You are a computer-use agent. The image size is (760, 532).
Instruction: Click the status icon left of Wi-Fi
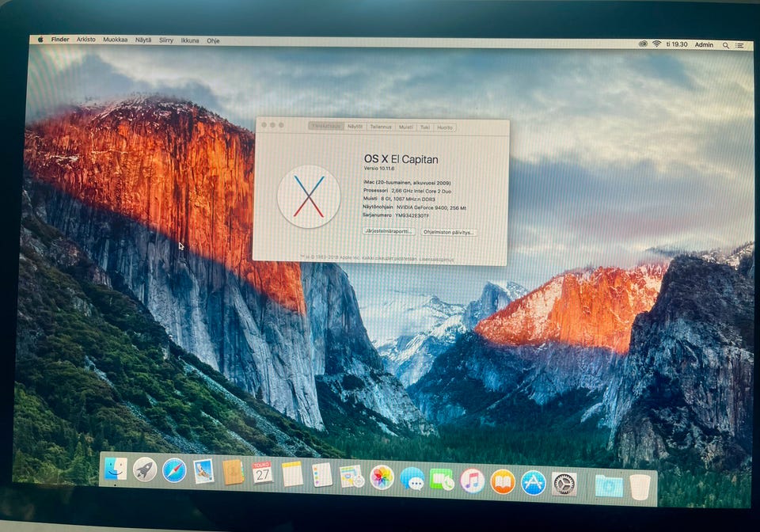(643, 44)
